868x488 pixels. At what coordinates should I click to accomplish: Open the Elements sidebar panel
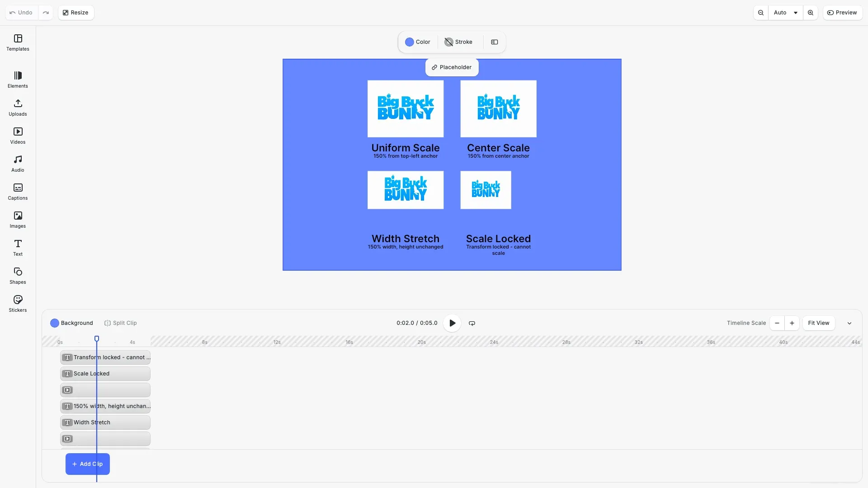[18, 80]
